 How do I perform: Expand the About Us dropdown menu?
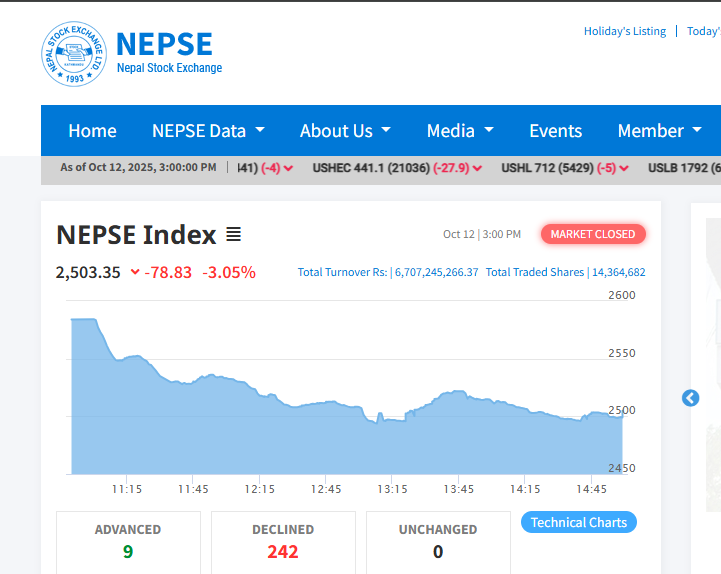(x=345, y=131)
